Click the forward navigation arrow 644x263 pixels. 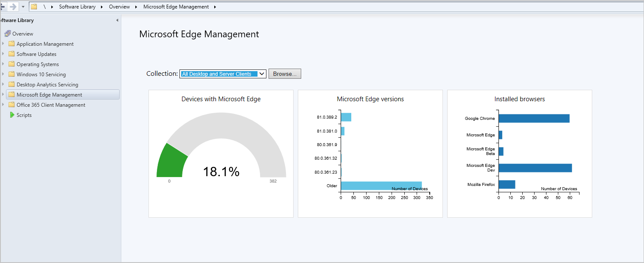[x=13, y=6]
